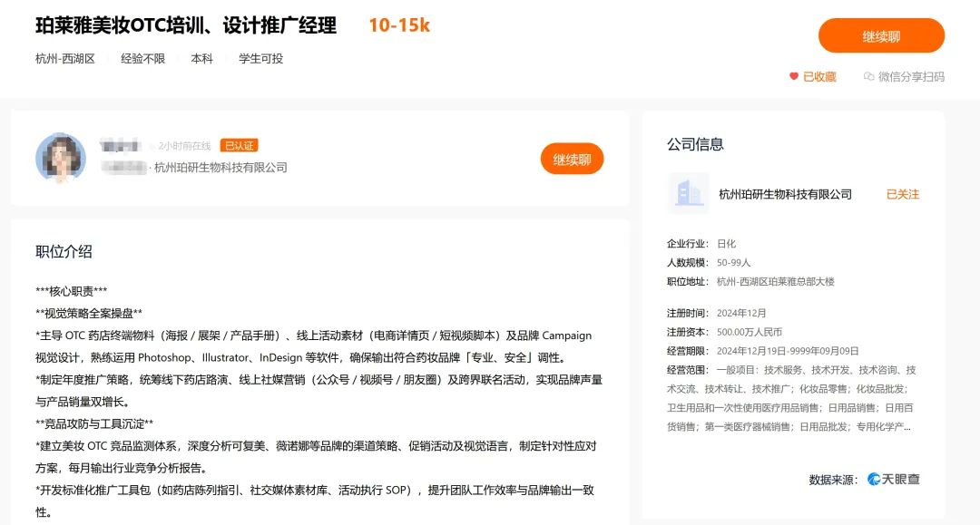
Task: Click the salary 10-15k text
Action: [x=399, y=25]
